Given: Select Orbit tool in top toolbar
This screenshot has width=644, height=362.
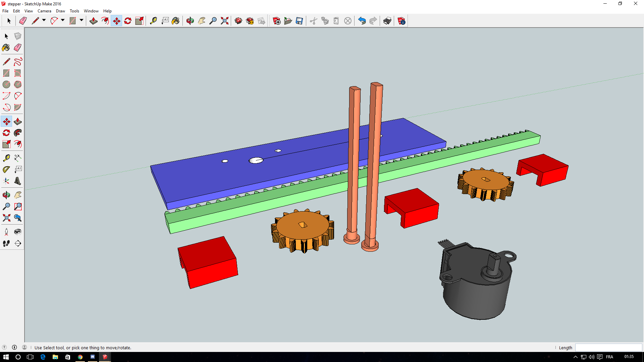Looking at the screenshot, I should click(190, 21).
